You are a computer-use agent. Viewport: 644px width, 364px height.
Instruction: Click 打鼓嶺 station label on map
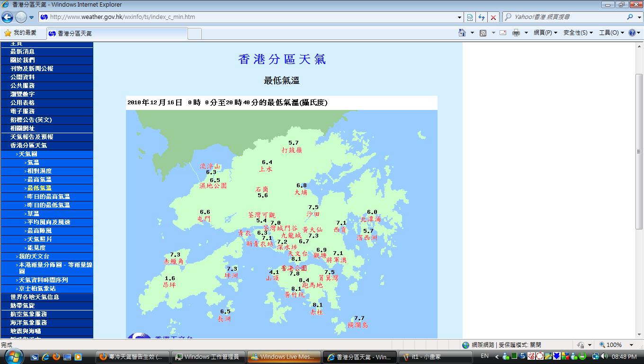point(292,150)
